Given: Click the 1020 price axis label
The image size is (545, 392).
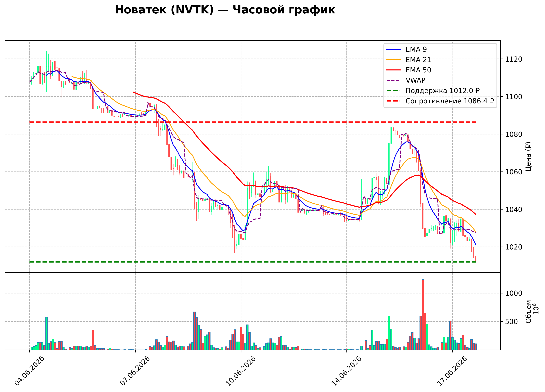Looking at the screenshot, I should (x=514, y=247).
